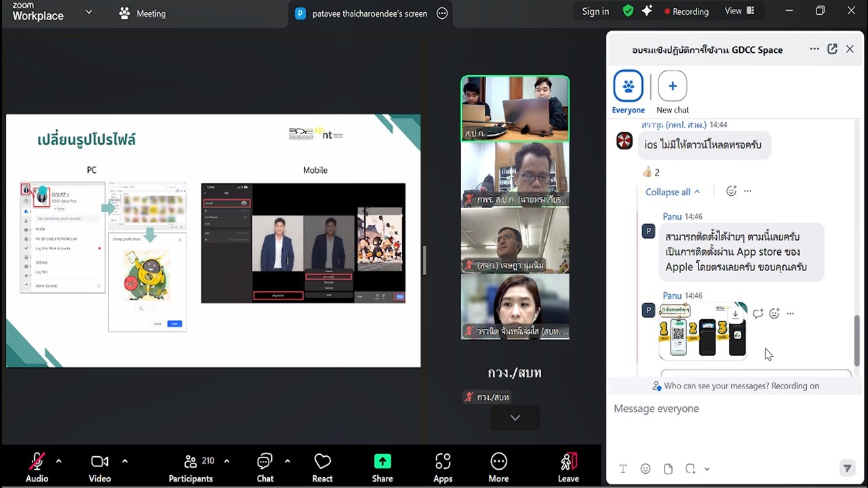The width and height of the screenshot is (868, 488).
Task: Expand audio options arrow next to Audio
Action: 59,462
